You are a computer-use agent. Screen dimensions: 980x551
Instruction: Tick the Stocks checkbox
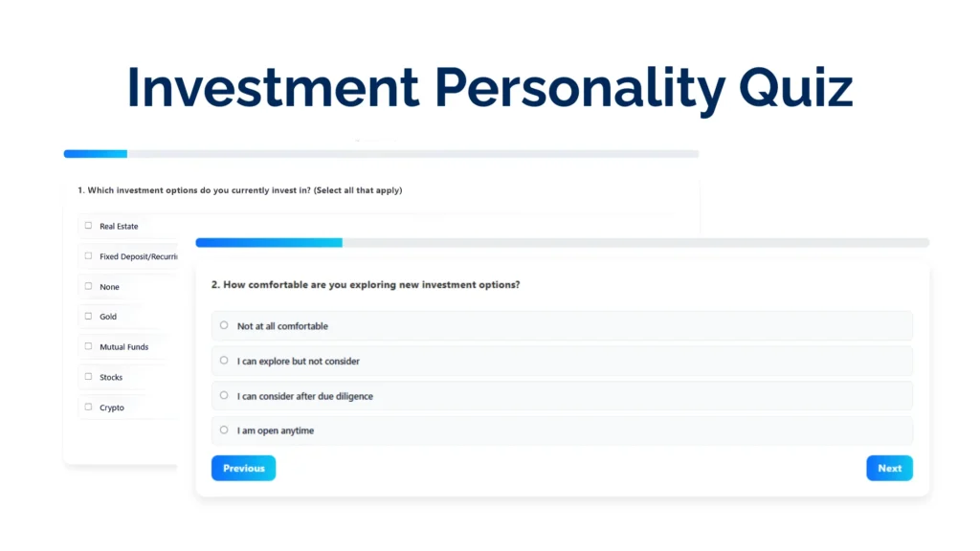pos(89,377)
